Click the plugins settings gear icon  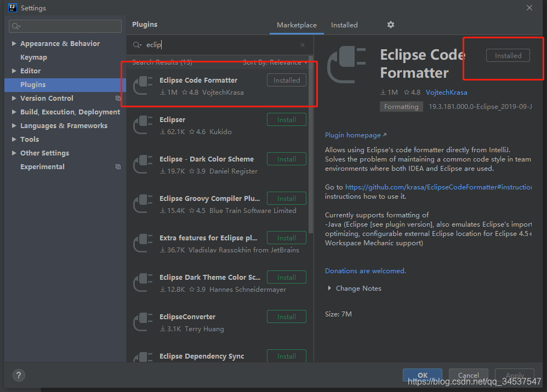click(391, 25)
